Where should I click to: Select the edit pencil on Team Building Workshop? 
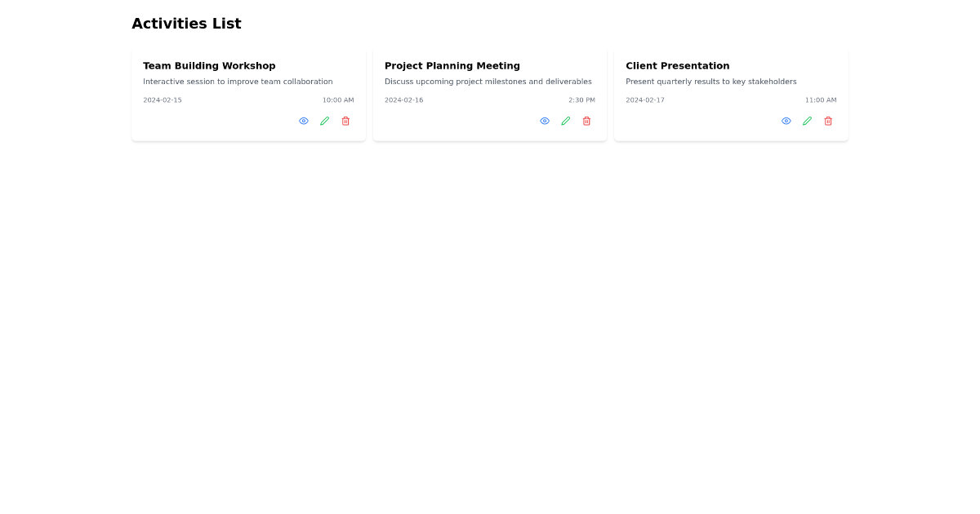pos(324,121)
